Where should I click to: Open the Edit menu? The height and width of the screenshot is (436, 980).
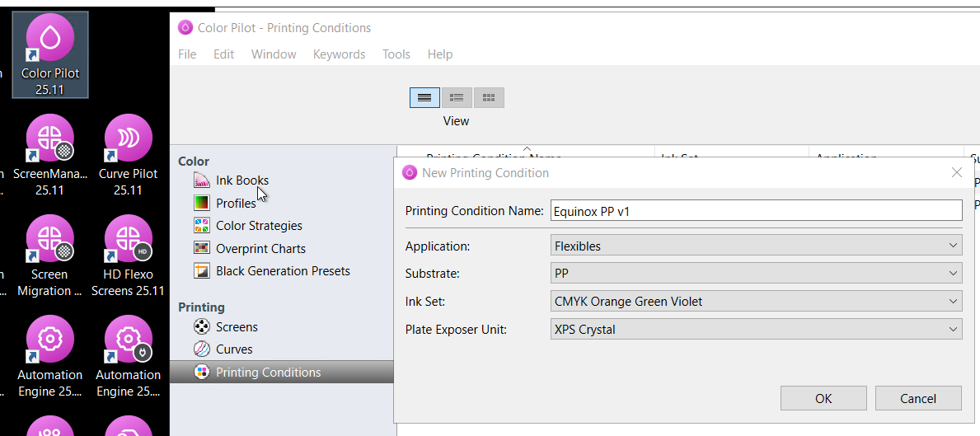pos(223,54)
